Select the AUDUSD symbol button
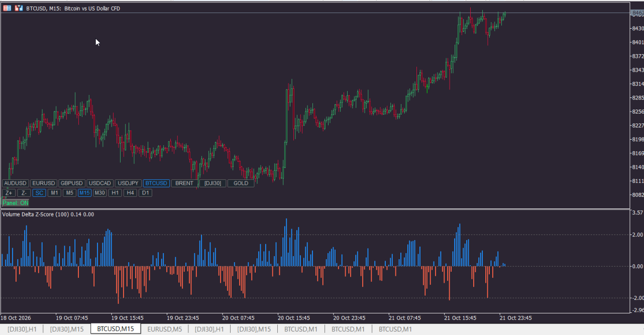The width and height of the screenshot is (644, 335). tap(16, 183)
